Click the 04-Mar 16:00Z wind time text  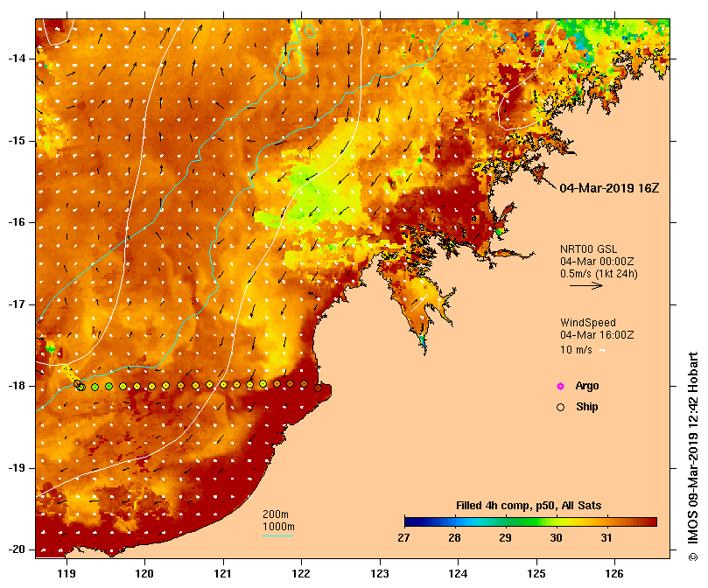coord(597,335)
